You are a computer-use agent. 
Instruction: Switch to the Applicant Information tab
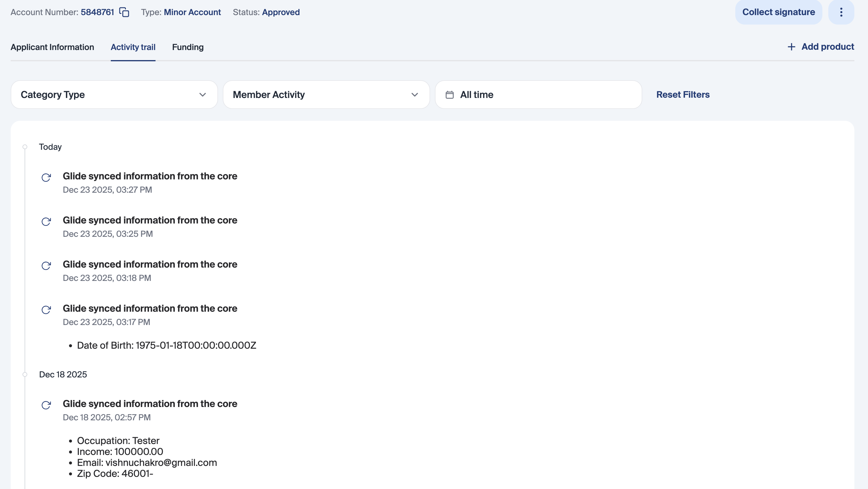pyautogui.click(x=52, y=47)
